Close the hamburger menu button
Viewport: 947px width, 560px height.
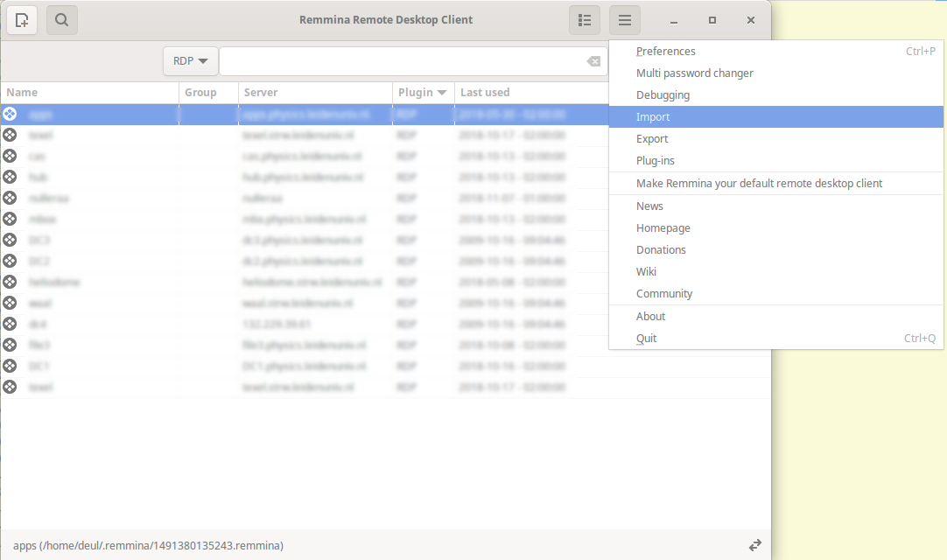[x=625, y=20]
